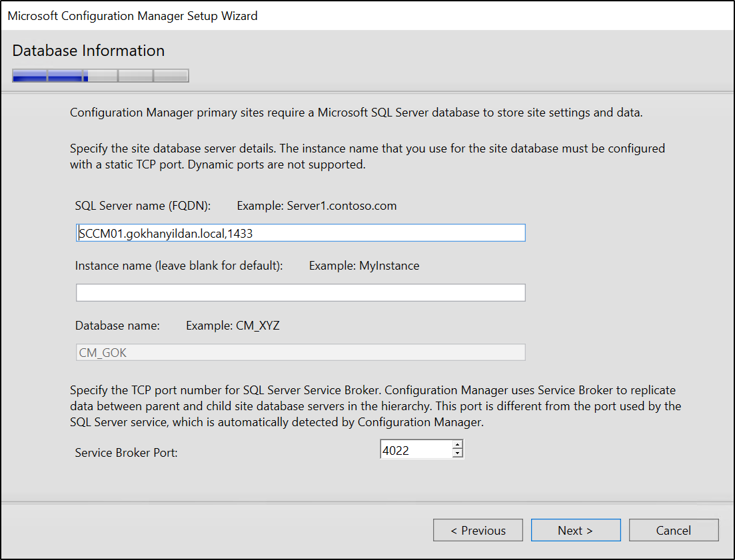
Task: Click the 'Microsoft Configuration Manager Setup Wizard' title
Action: 133,16
